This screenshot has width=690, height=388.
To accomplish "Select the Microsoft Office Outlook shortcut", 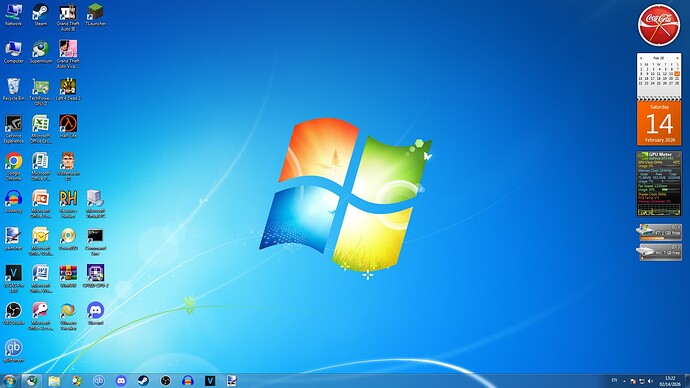I will pyautogui.click(x=40, y=242).
